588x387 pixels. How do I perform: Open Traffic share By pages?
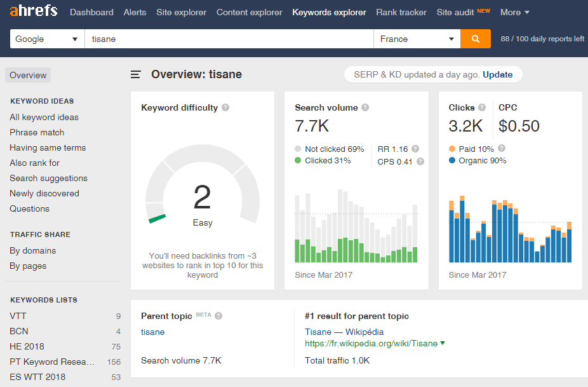coord(28,266)
